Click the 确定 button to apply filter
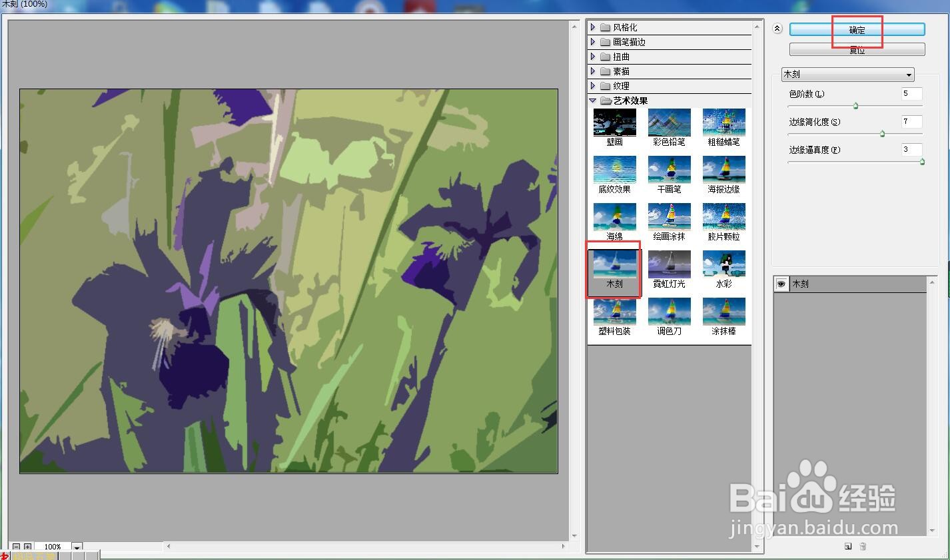 point(857,30)
